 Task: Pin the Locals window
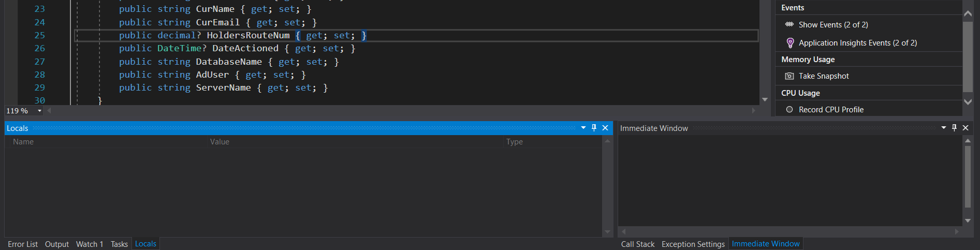[594, 128]
